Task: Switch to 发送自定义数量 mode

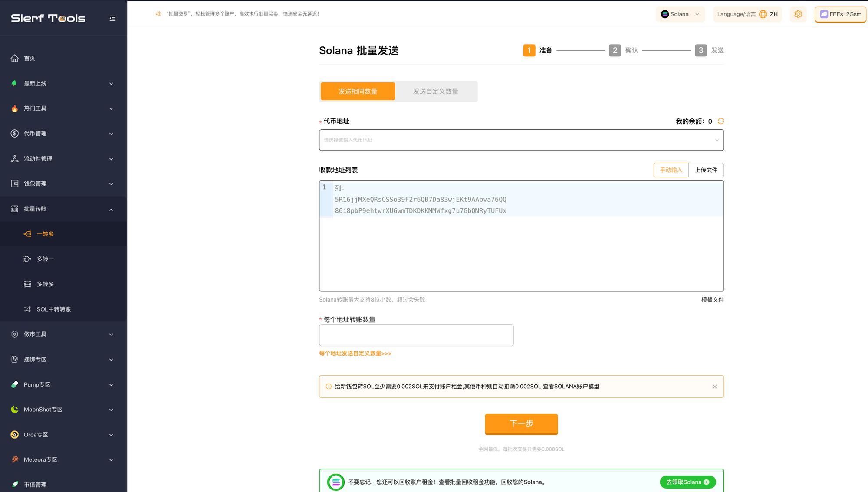Action: (435, 92)
